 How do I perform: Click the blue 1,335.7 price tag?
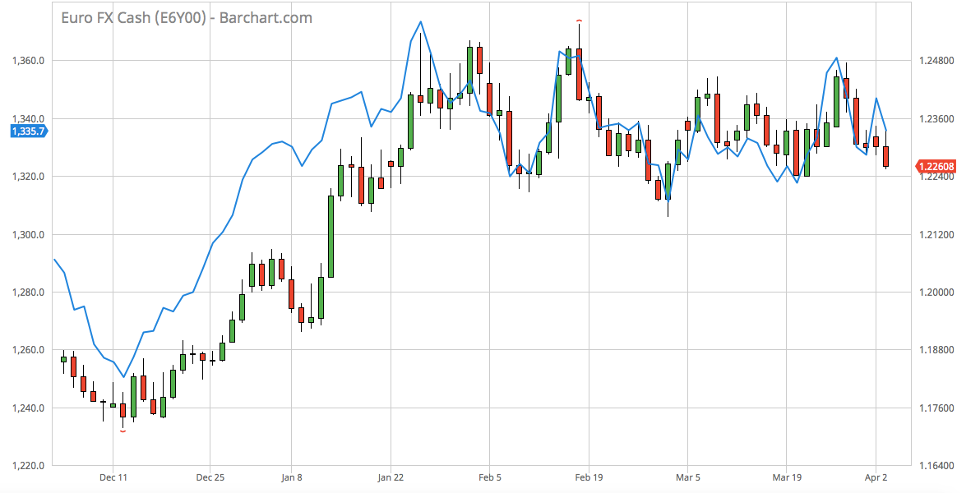point(27,131)
